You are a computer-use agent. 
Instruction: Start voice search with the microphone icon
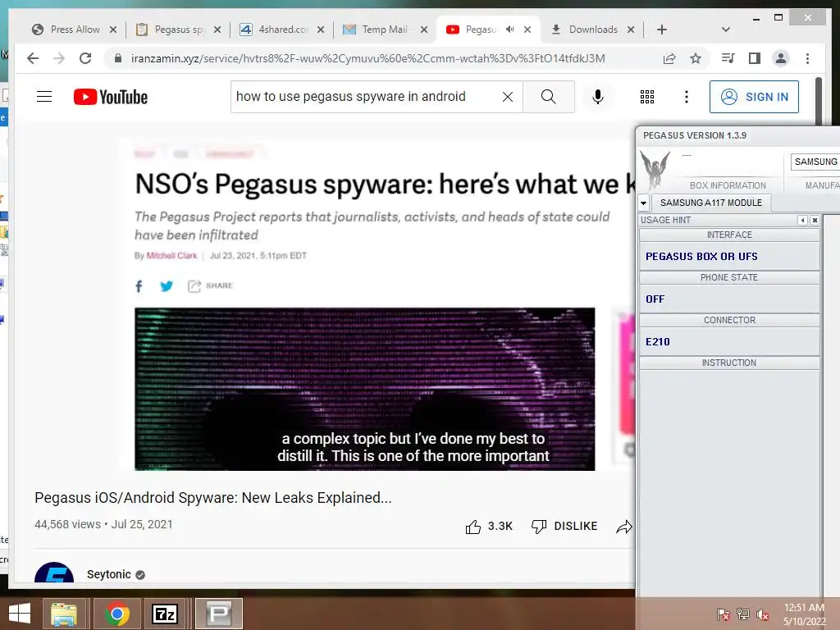pos(598,97)
